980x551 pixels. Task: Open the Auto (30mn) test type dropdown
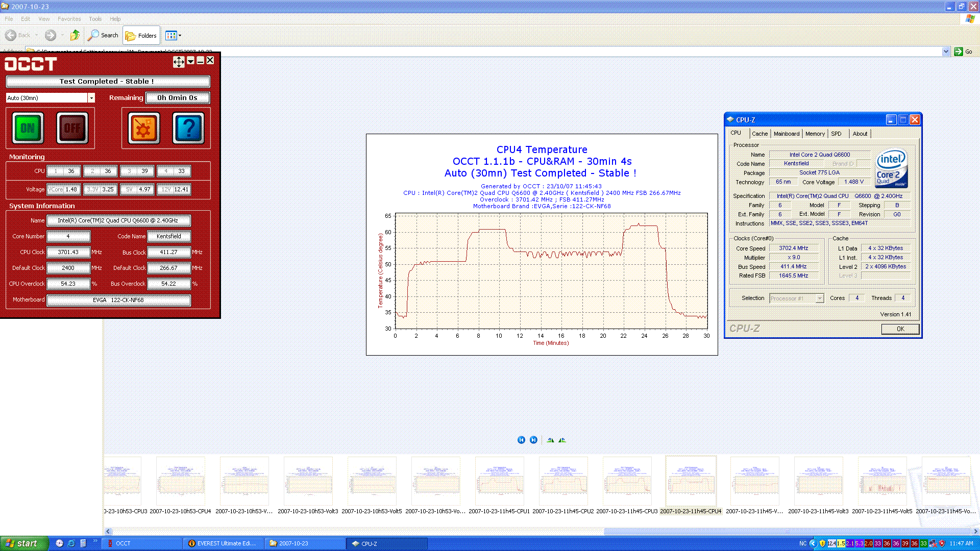[x=91, y=98]
